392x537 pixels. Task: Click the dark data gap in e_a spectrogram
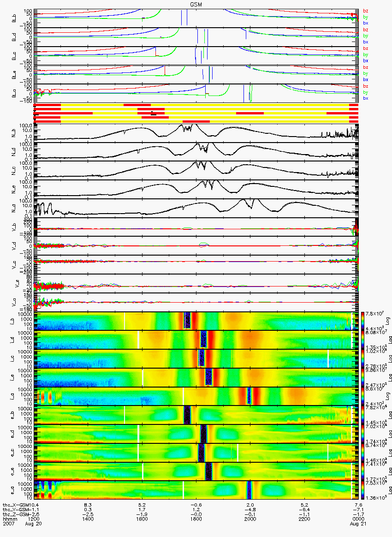(249, 491)
